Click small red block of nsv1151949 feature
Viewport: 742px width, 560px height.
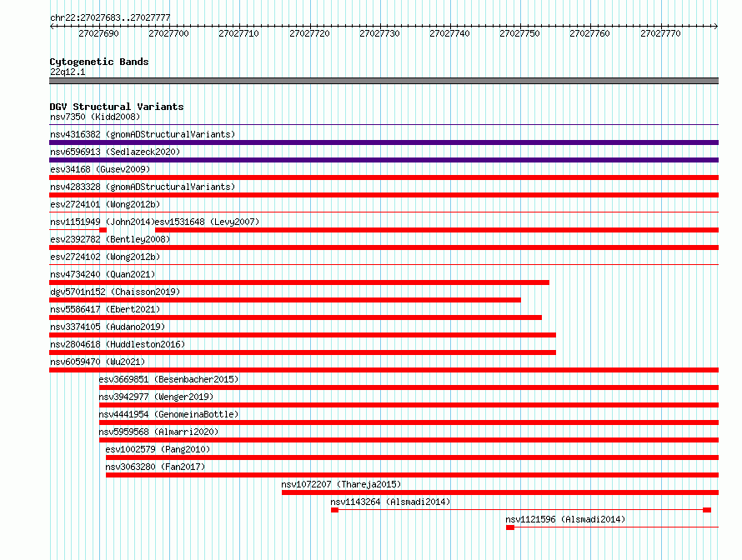pos(103,230)
